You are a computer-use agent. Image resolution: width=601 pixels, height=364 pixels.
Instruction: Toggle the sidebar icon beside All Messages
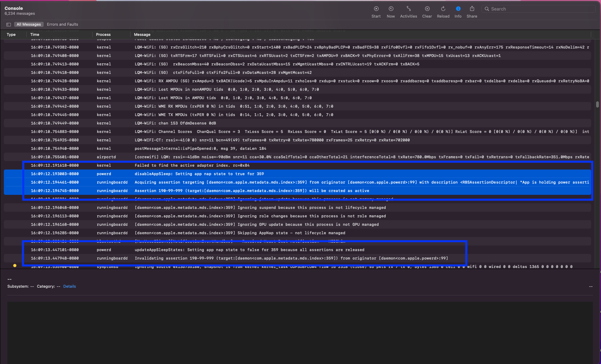pos(8,25)
